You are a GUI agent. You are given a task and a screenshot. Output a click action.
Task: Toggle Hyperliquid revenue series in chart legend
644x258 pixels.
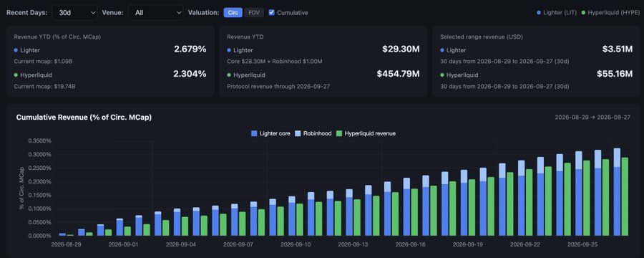point(366,133)
